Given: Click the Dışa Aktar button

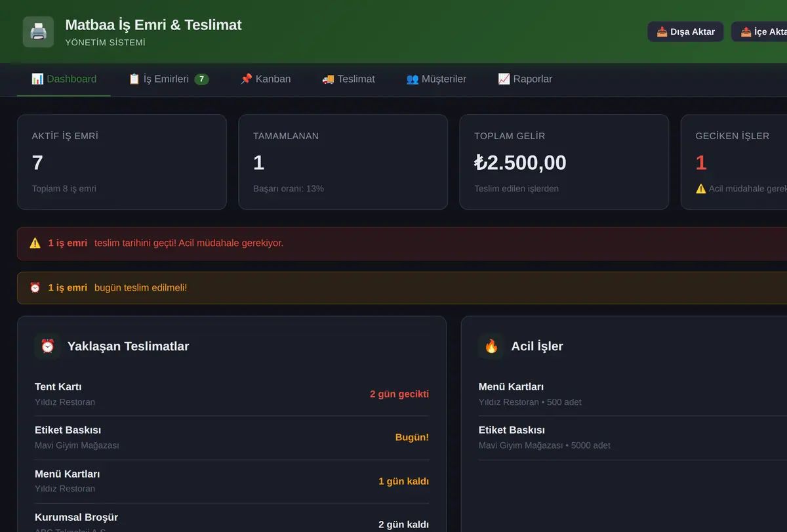Looking at the screenshot, I should coord(685,31).
